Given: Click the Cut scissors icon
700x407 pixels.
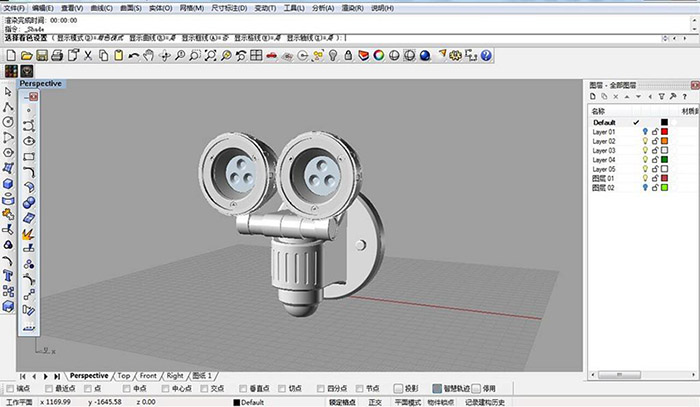Looking at the screenshot, I should click(88, 55).
